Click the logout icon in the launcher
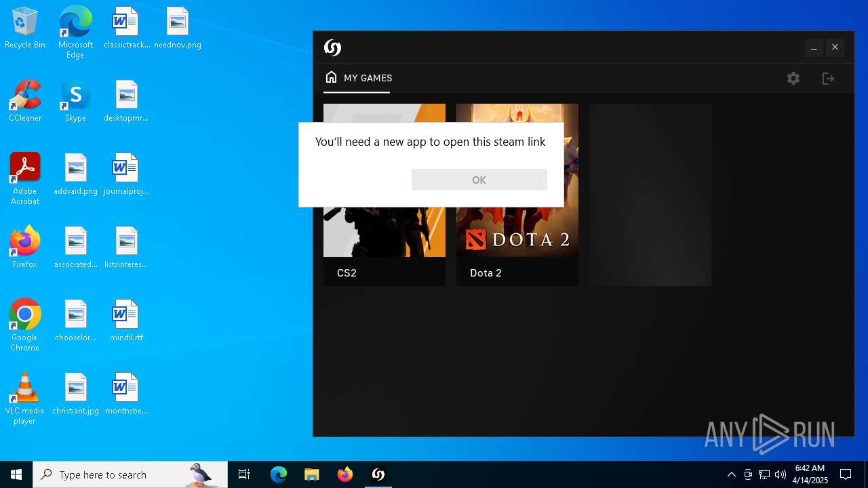 tap(828, 79)
